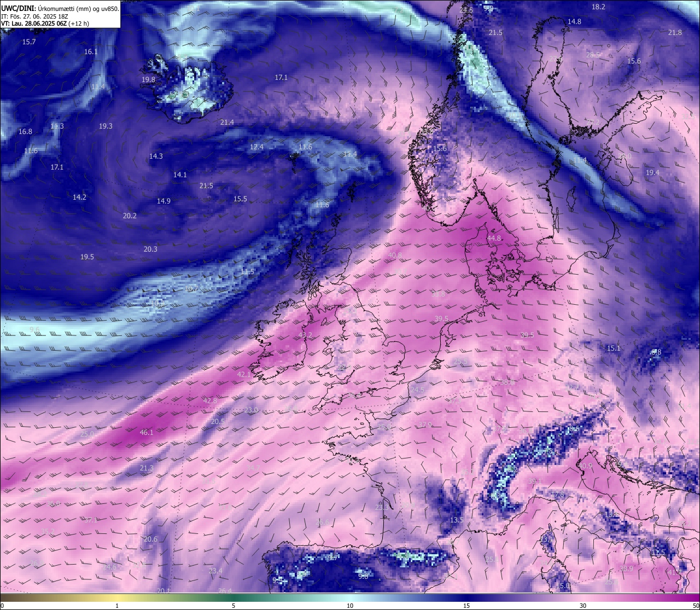Image resolution: width=700 pixels, height=610 pixels.
Task: Click the legend tick label 1
Action: coord(117,606)
